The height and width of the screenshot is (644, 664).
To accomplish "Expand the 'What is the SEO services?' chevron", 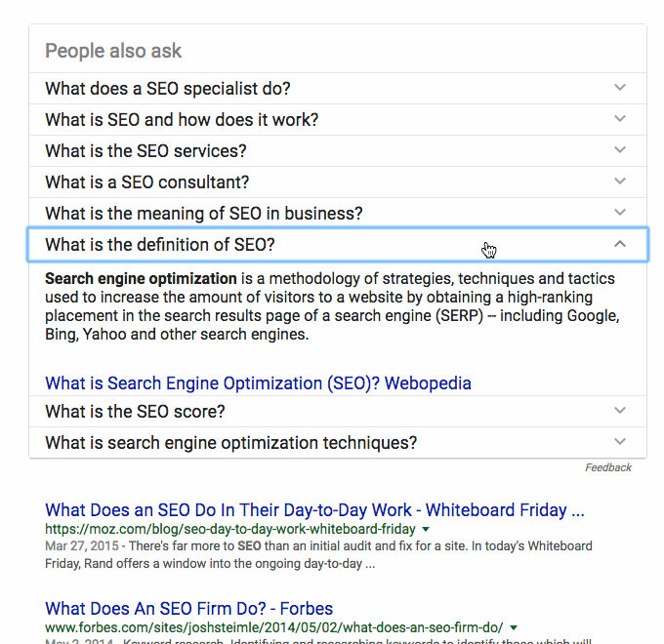I will click(619, 150).
